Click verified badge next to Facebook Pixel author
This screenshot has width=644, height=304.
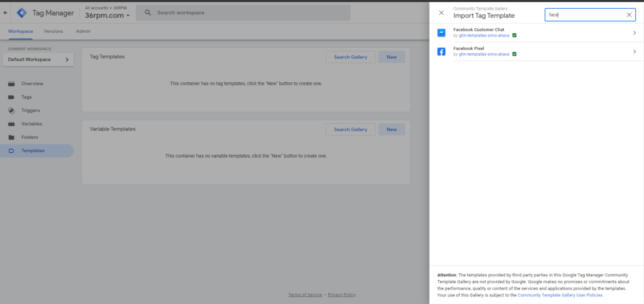[514, 54]
